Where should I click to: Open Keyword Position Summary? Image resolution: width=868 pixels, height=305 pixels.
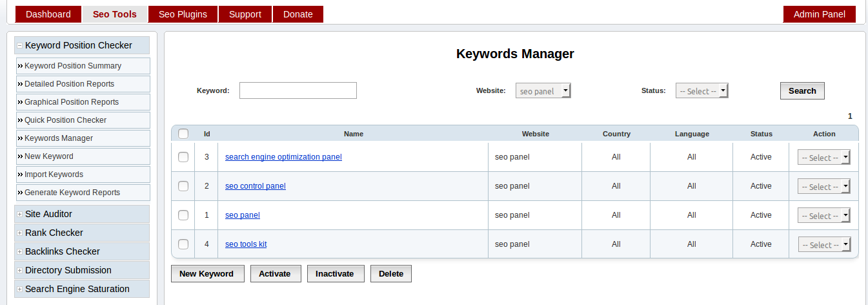click(83, 66)
